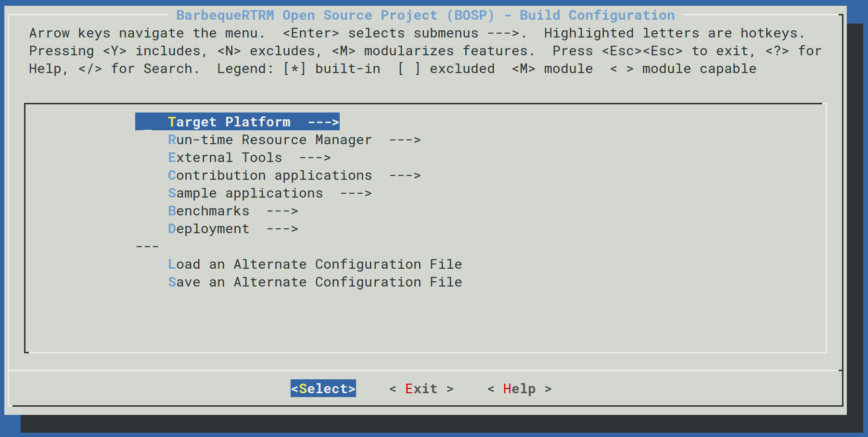Click the 'Arrow keys navigate the menu' text
The width and height of the screenshot is (868, 437).
click(147, 33)
